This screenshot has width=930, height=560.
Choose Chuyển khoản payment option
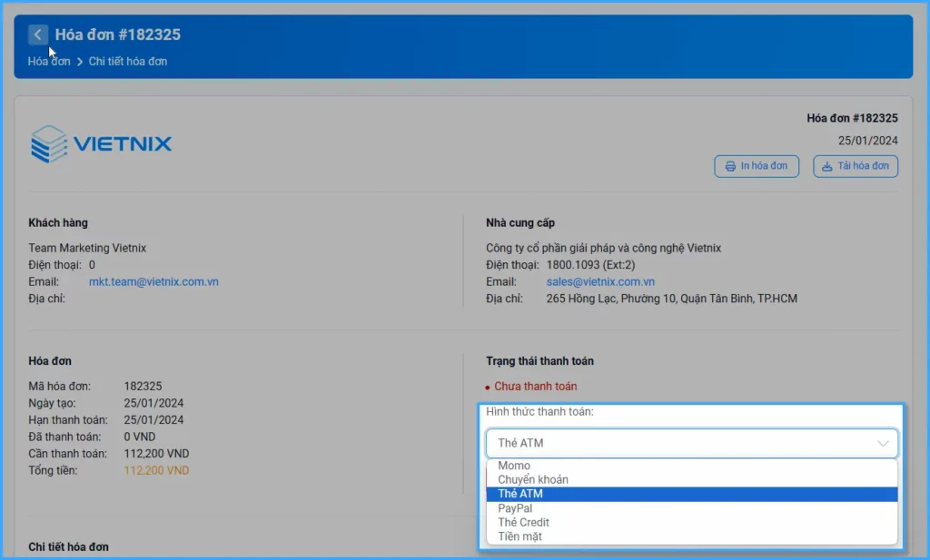533,479
